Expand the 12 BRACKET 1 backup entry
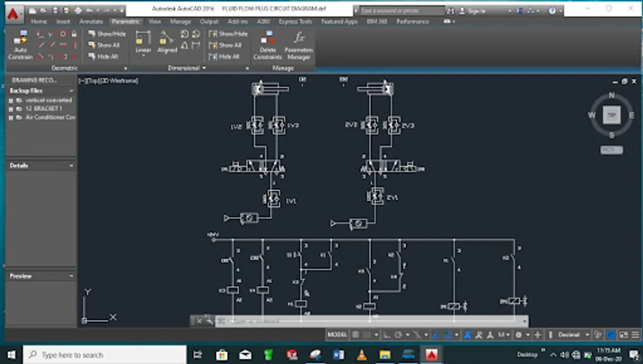The width and height of the screenshot is (643, 364). pyautogui.click(x=11, y=109)
